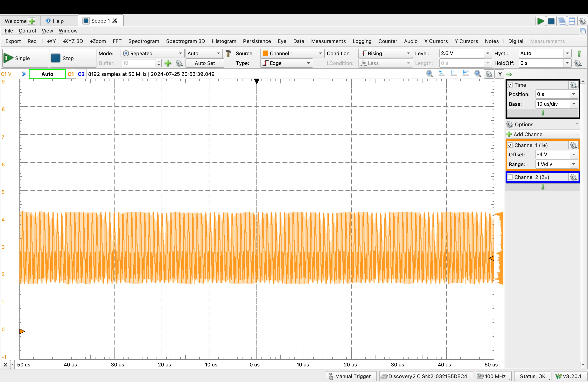This screenshot has width=588, height=382.
Task: Click the orange Channel 1 color swatch in Source
Action: [x=265, y=53]
